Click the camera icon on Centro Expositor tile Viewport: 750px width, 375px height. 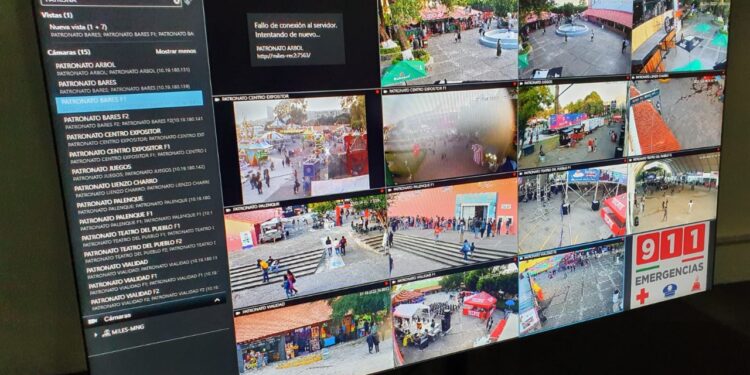(x=217, y=99)
